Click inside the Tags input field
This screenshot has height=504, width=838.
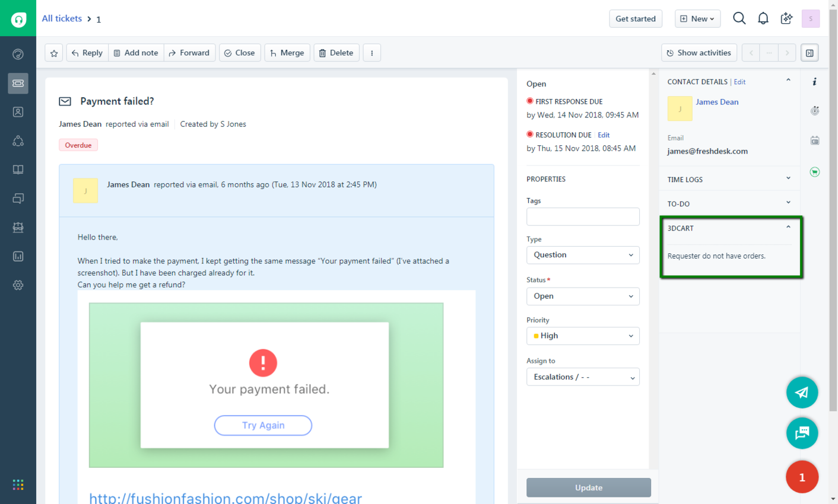point(583,216)
